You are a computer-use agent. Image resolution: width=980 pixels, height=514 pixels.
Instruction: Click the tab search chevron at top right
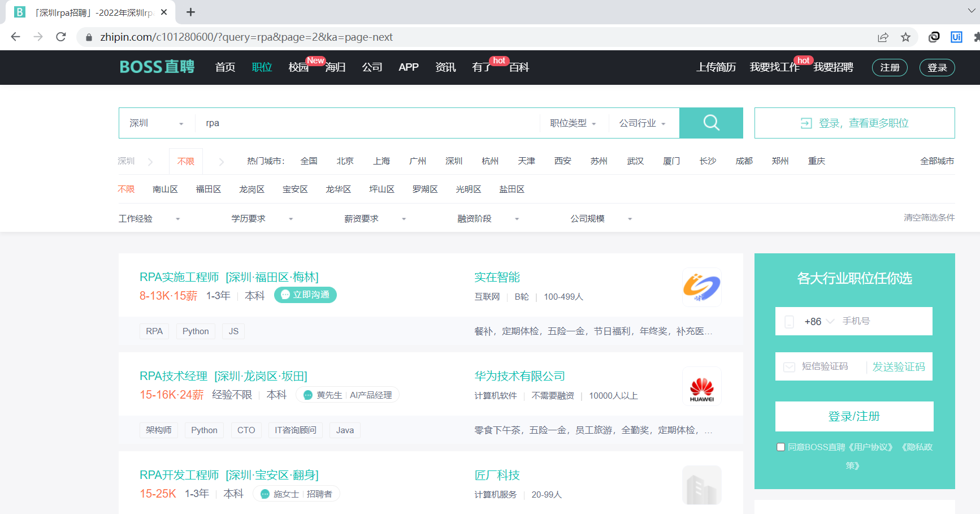[971, 11]
